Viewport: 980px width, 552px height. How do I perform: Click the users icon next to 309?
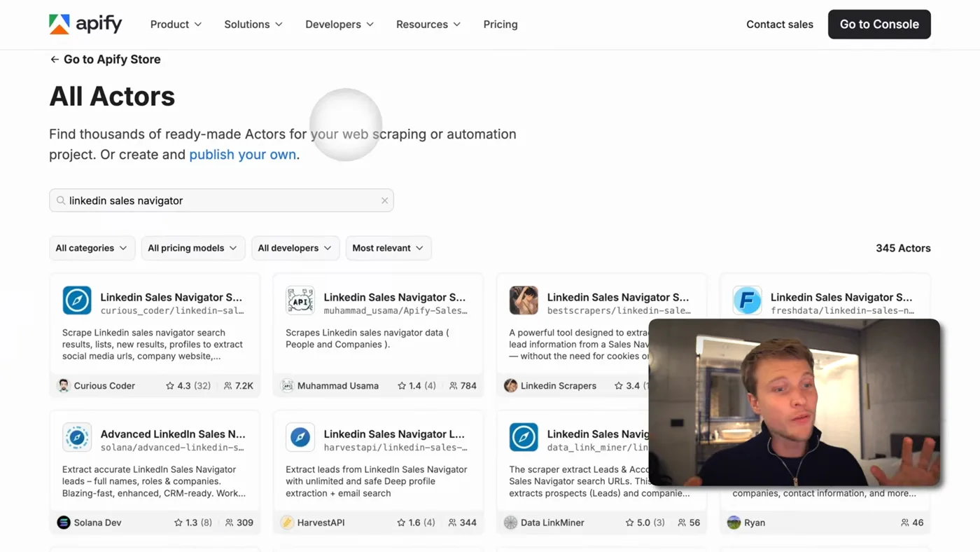click(229, 523)
